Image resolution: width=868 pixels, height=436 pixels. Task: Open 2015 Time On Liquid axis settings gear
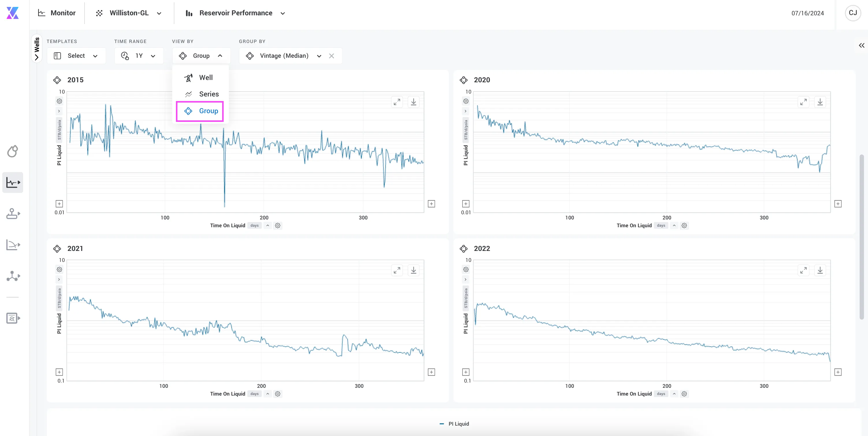[x=278, y=226]
